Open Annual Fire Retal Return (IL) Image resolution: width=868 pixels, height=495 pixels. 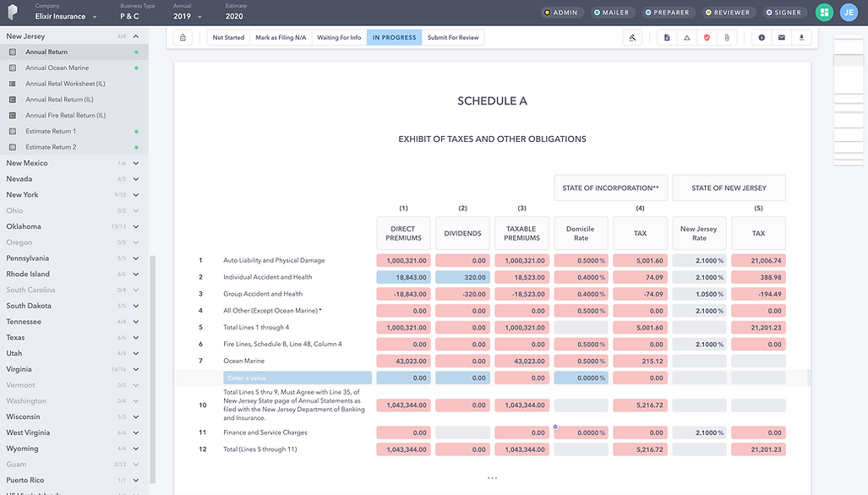(65, 116)
